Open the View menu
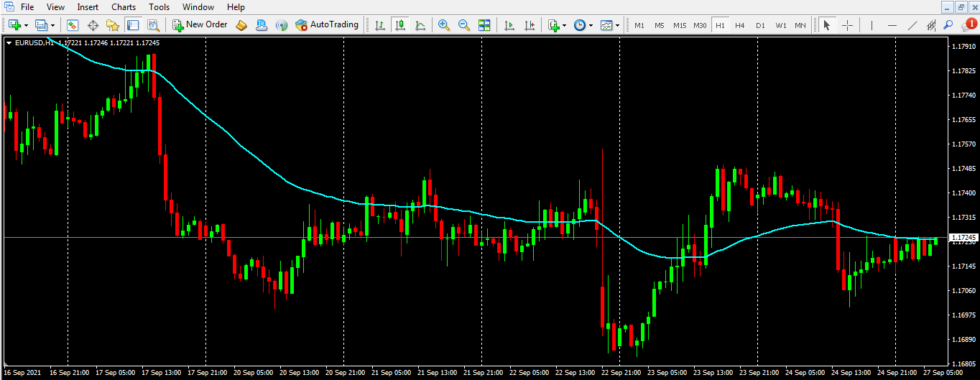The width and height of the screenshot is (980, 380). (55, 7)
